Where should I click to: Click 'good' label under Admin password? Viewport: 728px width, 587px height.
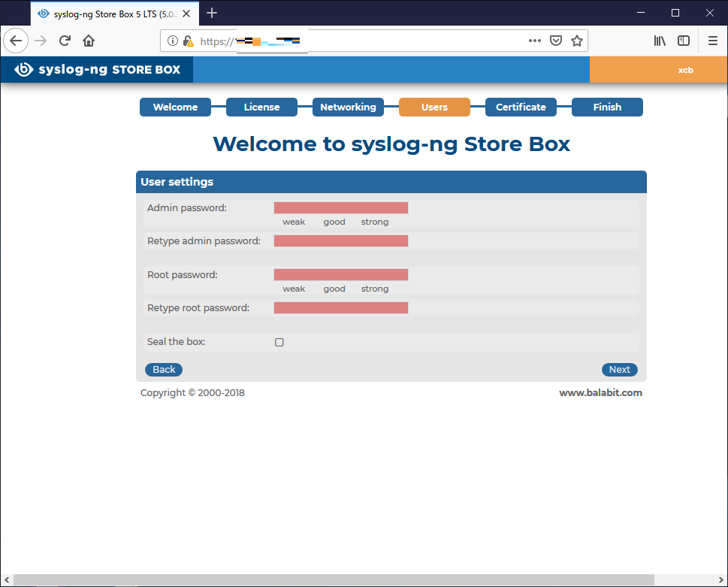tap(334, 222)
